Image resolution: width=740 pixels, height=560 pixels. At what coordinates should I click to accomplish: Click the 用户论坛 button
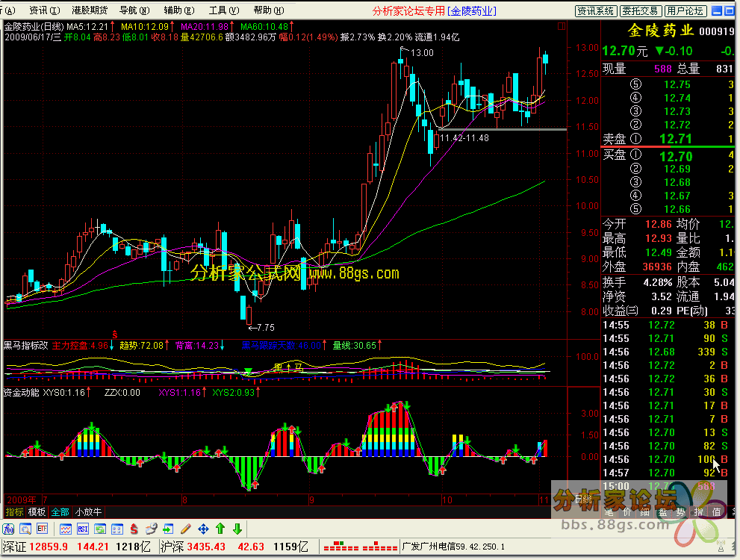tap(685, 11)
